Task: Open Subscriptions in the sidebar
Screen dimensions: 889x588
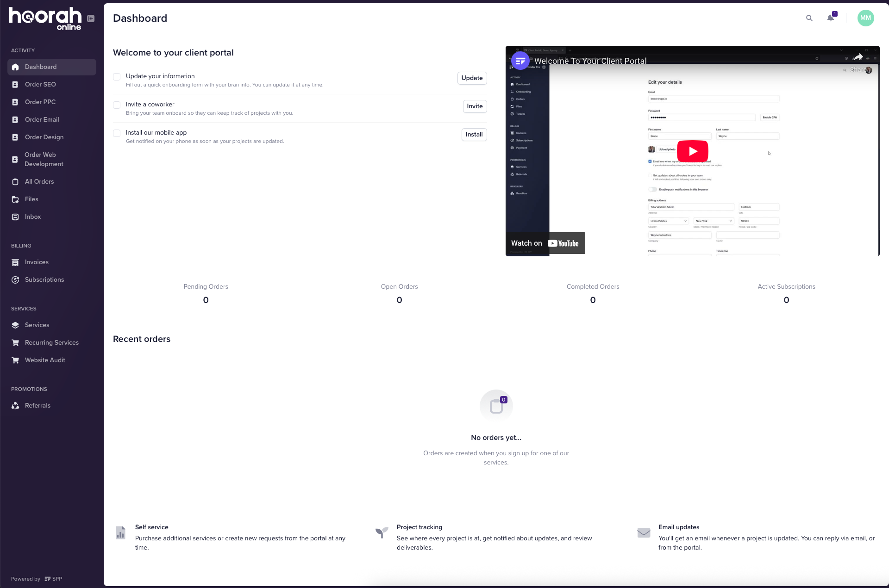Action: pyautogui.click(x=44, y=279)
